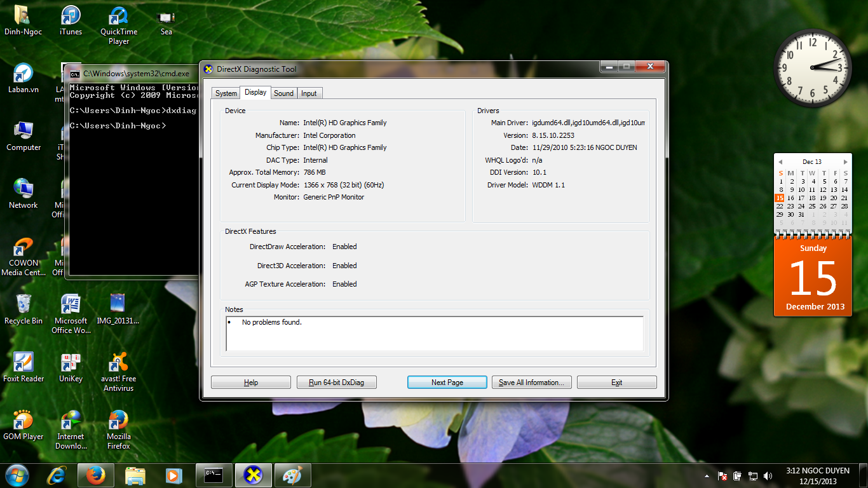Image resolution: width=868 pixels, height=488 pixels.
Task: Click the 'Intel Corporation' manufacturer value
Action: pyautogui.click(x=329, y=135)
